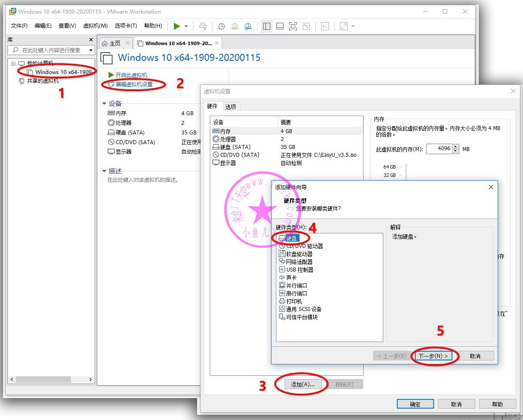
Task: Toggle the show library sidebar icon
Action: pos(266,26)
